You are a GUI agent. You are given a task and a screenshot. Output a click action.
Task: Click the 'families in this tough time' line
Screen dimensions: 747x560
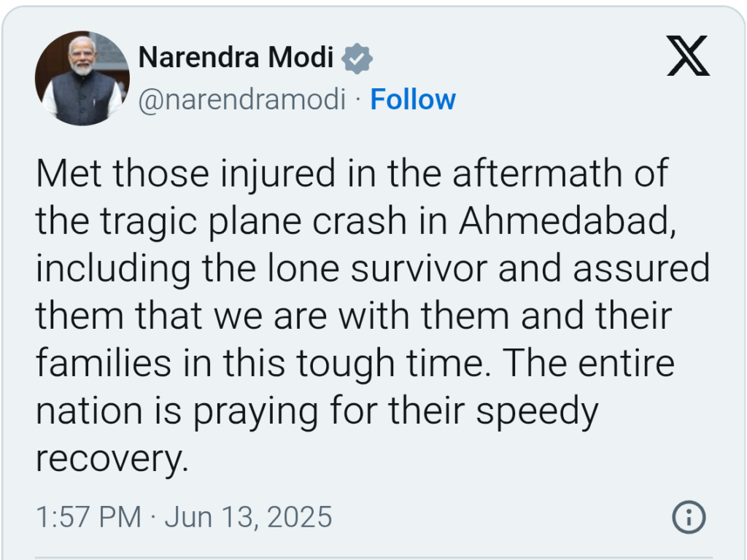[x=263, y=364]
